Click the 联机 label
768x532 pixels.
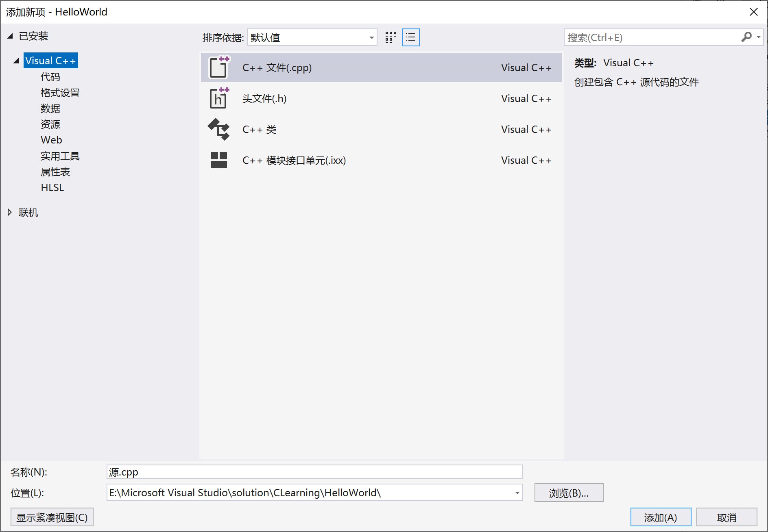pyautogui.click(x=28, y=212)
